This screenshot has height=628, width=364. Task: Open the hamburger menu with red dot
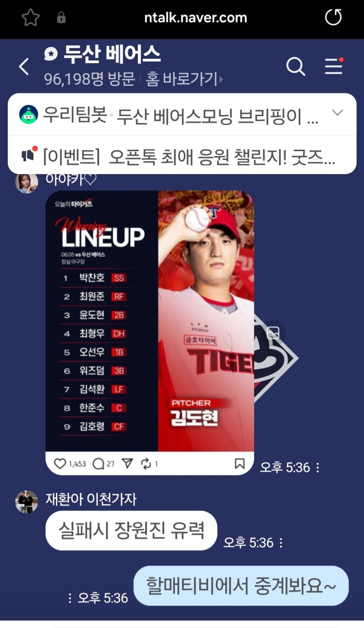point(334,66)
